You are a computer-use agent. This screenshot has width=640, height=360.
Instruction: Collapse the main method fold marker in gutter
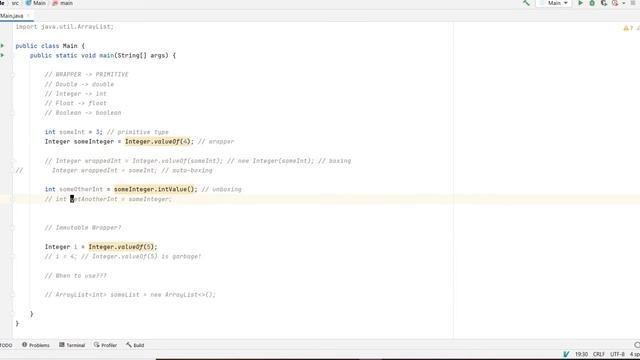pyautogui.click(x=13, y=56)
